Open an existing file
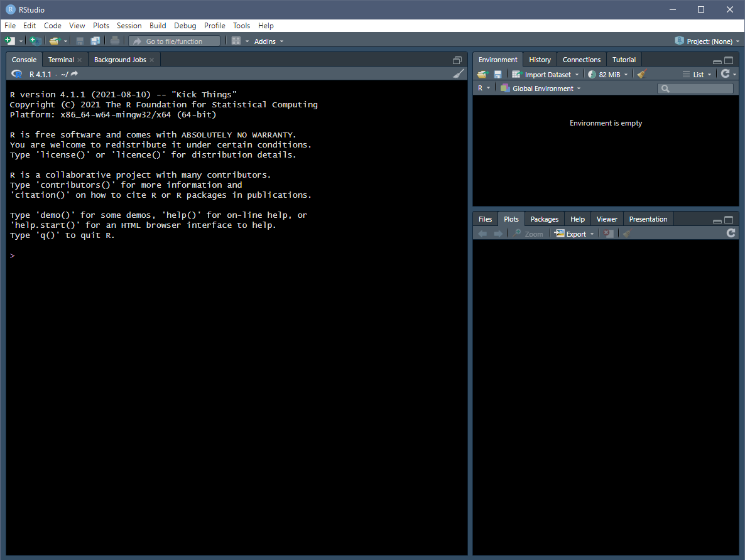This screenshot has width=745, height=560. coord(53,40)
